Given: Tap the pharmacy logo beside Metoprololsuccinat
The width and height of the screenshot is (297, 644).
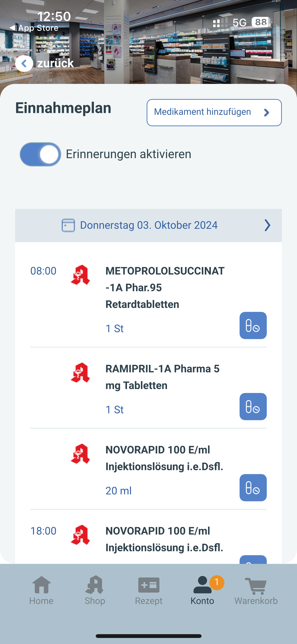Looking at the screenshot, I should (80, 275).
